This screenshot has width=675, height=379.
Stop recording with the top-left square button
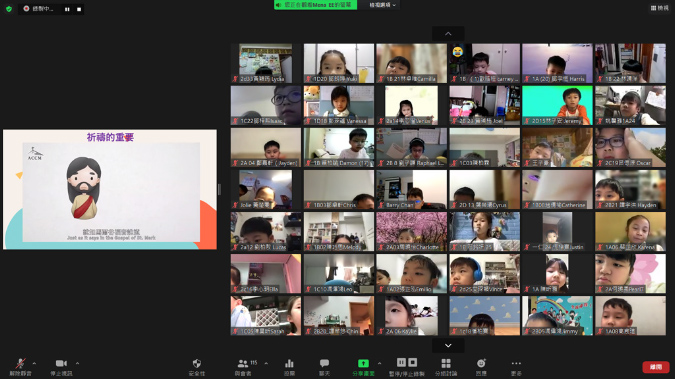pyautogui.click(x=79, y=9)
